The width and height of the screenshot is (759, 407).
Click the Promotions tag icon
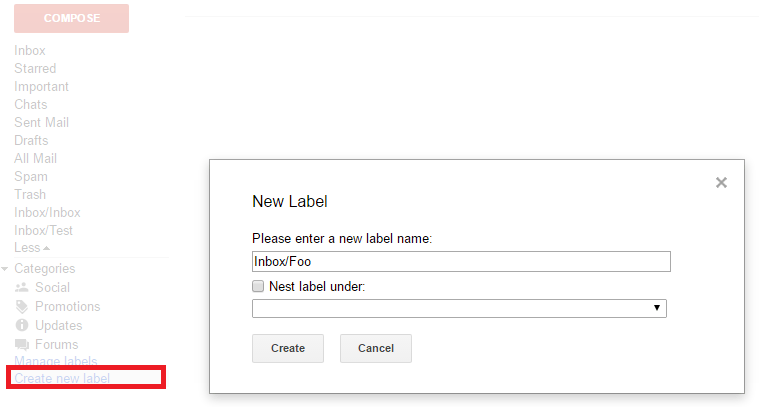click(22, 307)
